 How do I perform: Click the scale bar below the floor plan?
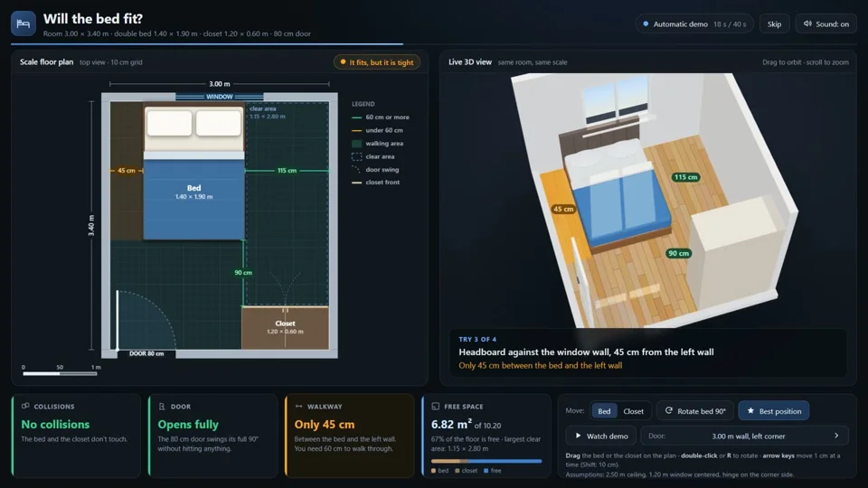[x=60, y=373]
